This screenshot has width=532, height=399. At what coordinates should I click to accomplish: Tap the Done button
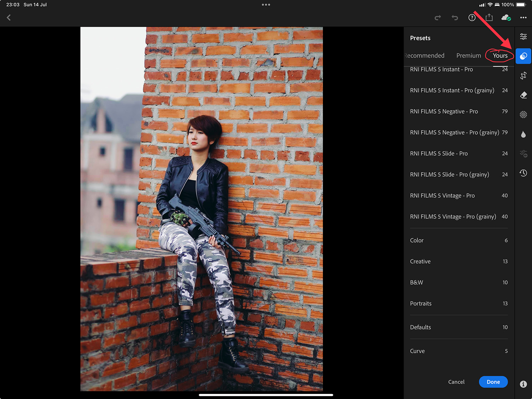pyautogui.click(x=493, y=382)
